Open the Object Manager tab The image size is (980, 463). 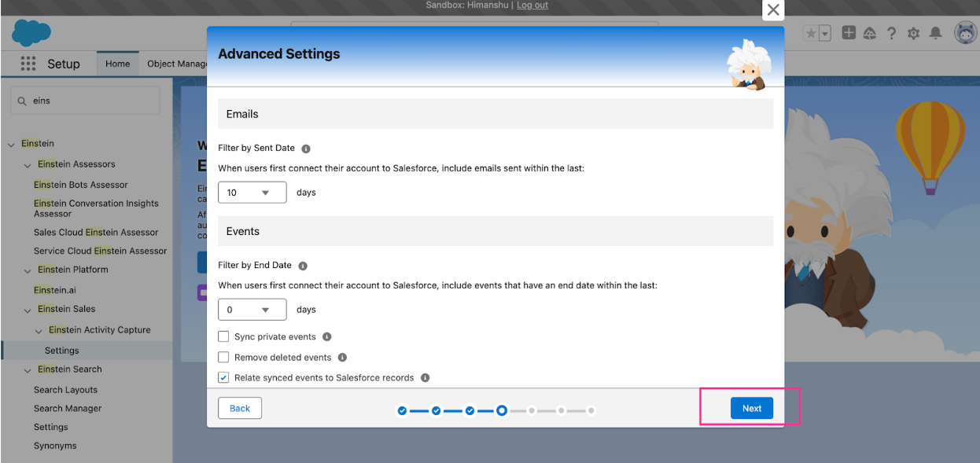click(x=177, y=64)
